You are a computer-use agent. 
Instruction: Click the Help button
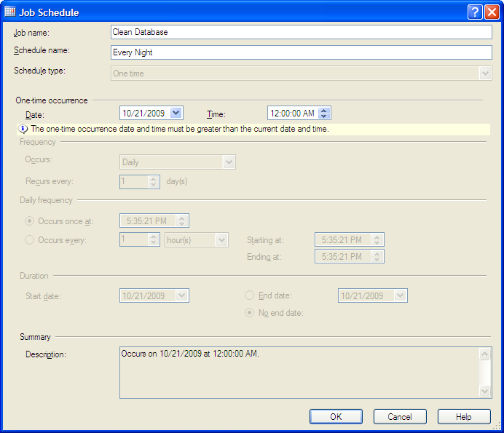pyautogui.click(x=464, y=417)
